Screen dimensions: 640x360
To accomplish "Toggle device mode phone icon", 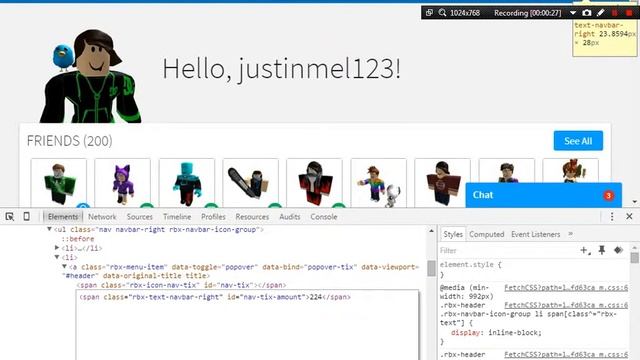I will pyautogui.click(x=27, y=216).
